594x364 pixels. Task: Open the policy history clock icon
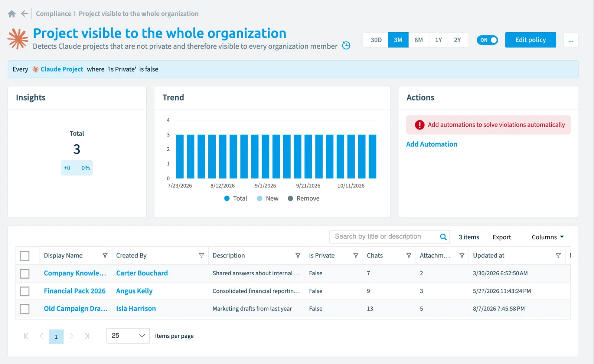[346, 46]
